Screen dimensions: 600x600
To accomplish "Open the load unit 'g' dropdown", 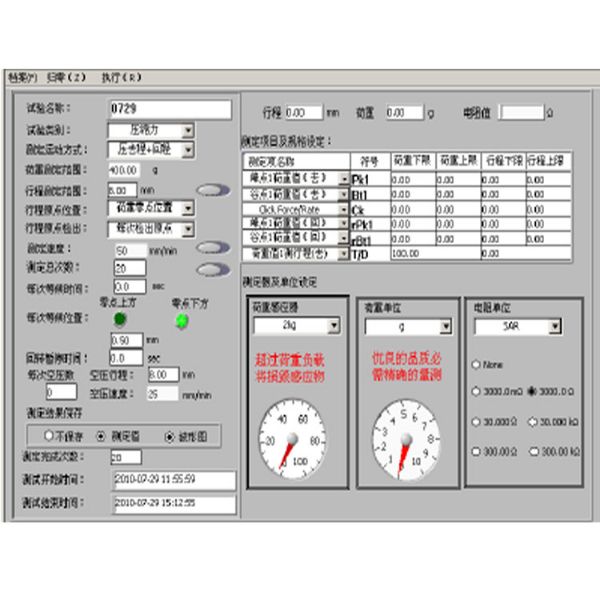I will pos(444,327).
